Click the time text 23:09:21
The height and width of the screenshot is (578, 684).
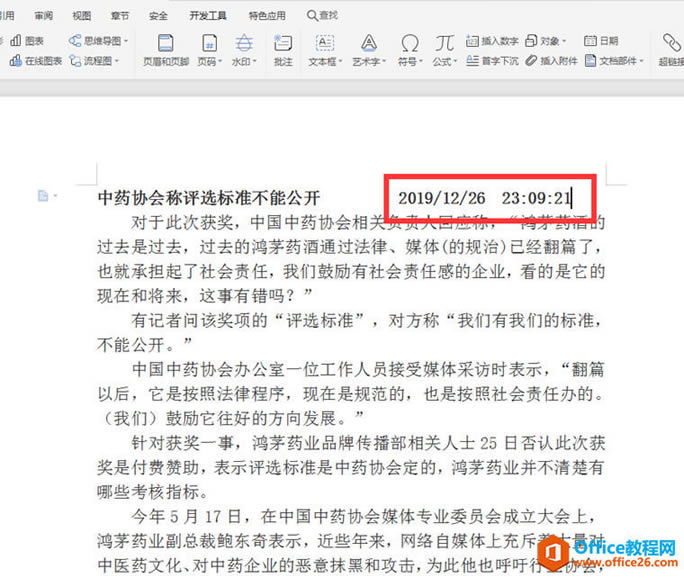(x=536, y=198)
